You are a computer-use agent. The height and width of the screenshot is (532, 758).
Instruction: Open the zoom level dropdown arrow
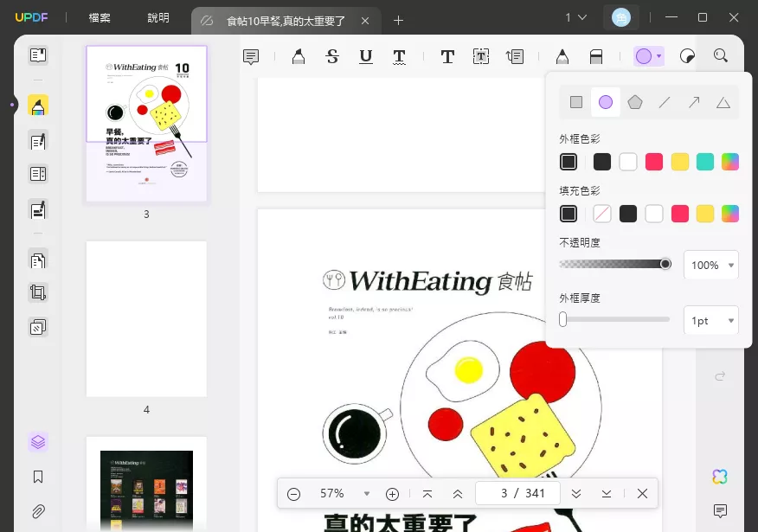(x=367, y=493)
